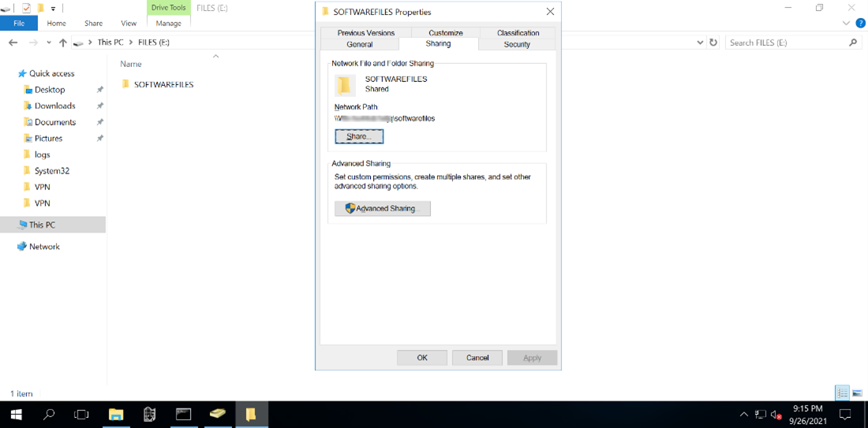Open the Share ribbon tab in Explorer
Image resolution: width=868 pixels, height=428 pixels.
[94, 23]
